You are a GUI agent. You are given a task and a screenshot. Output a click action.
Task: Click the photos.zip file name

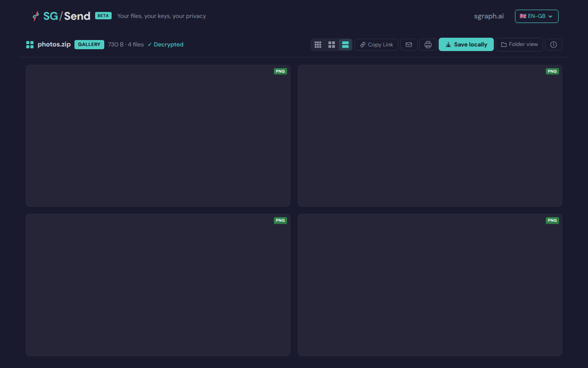coord(54,45)
